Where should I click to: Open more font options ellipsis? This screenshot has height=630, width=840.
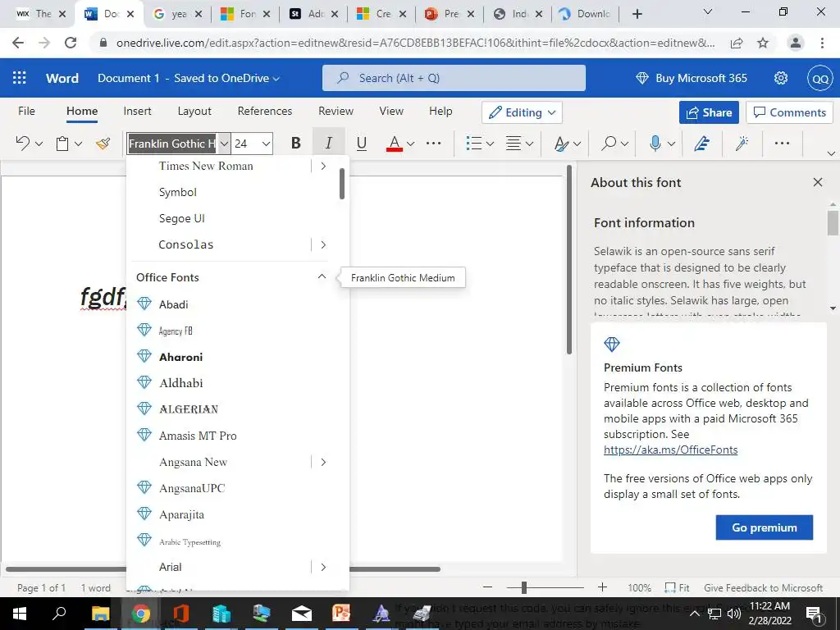click(x=433, y=143)
